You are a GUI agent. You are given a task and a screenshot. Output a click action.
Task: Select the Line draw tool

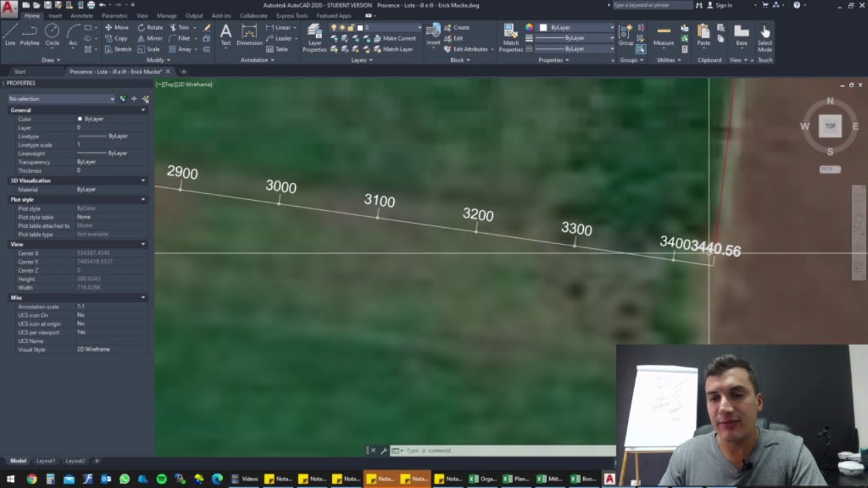9,35
